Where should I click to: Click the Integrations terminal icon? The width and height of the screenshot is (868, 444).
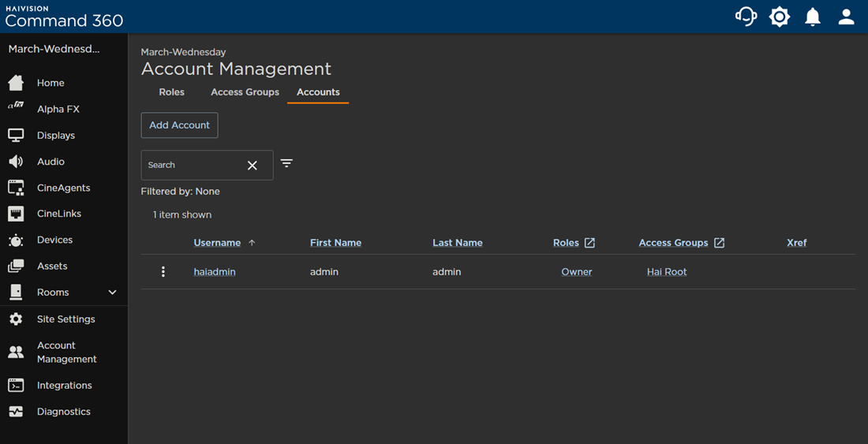16,386
